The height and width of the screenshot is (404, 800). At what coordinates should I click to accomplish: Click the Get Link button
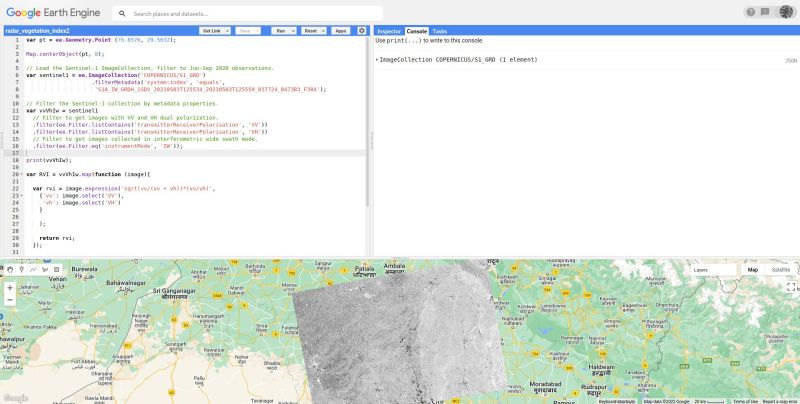[212, 31]
